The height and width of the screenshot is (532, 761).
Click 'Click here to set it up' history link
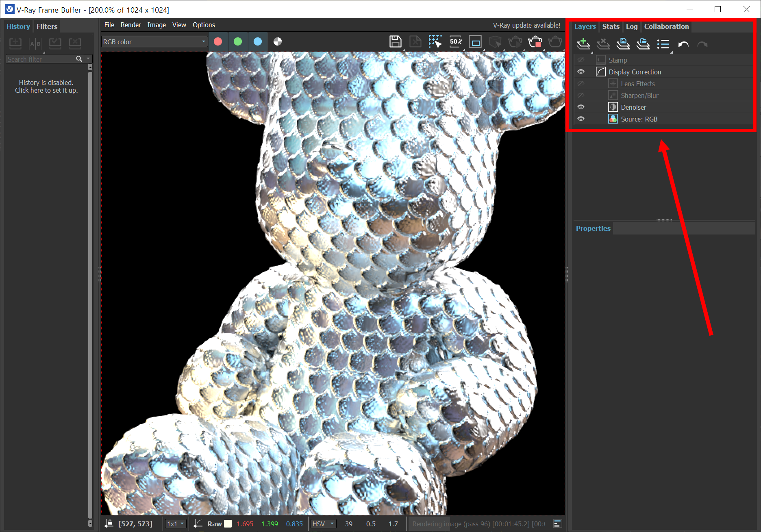coord(46,90)
